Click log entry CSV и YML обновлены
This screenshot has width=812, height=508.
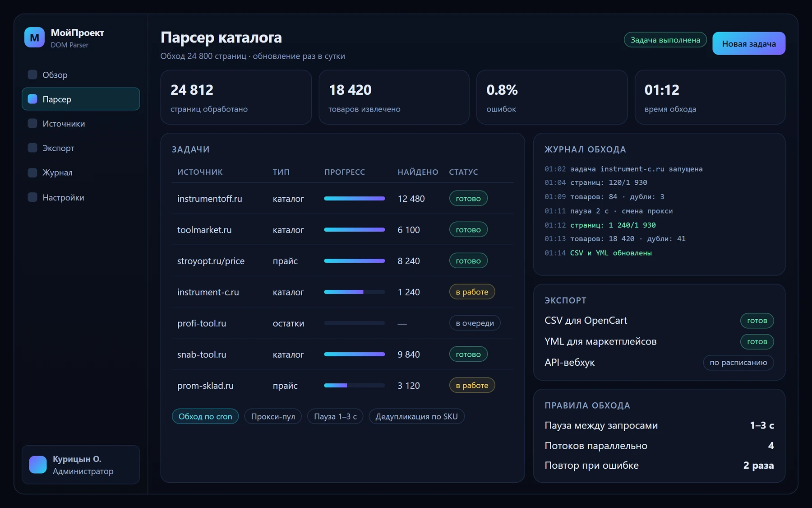[x=598, y=253]
